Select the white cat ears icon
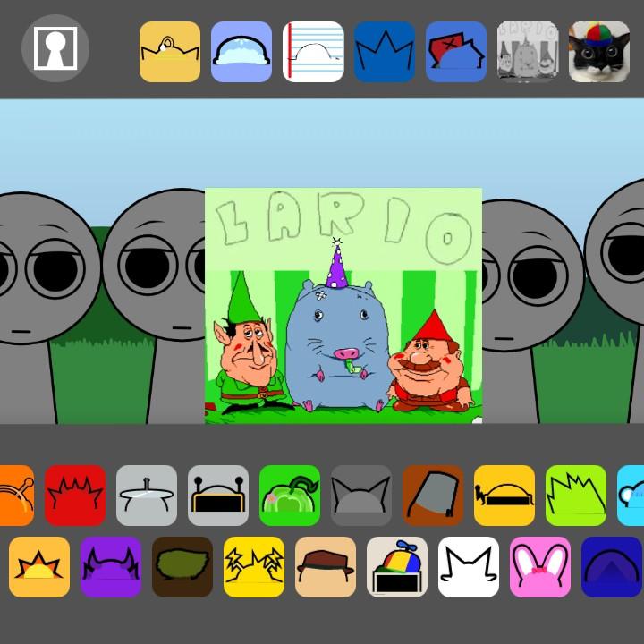This screenshot has width=644, height=644. coord(469,567)
